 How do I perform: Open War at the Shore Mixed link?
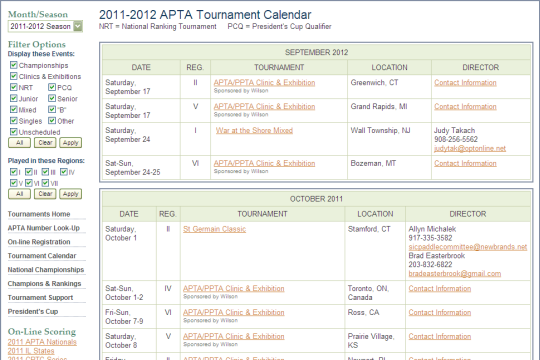(254, 130)
